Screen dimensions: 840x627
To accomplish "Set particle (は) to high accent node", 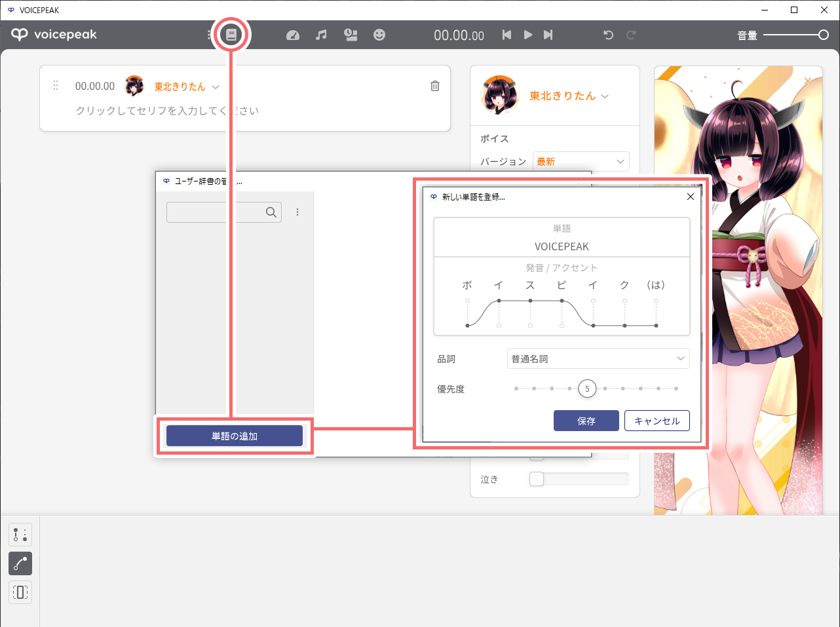I will pos(656,301).
